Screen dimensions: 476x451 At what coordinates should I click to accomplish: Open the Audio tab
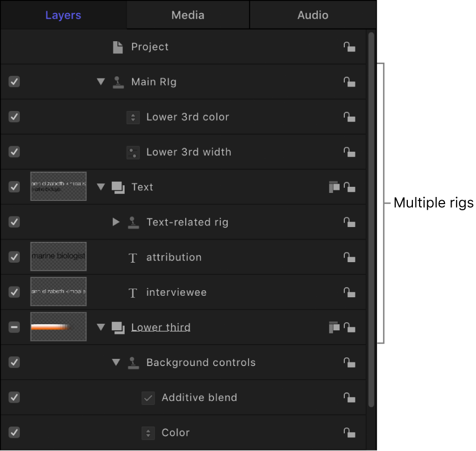(x=312, y=15)
